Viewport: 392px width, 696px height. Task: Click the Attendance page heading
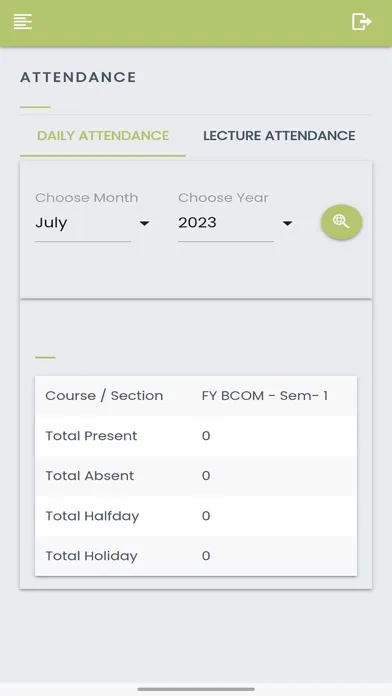click(x=78, y=77)
